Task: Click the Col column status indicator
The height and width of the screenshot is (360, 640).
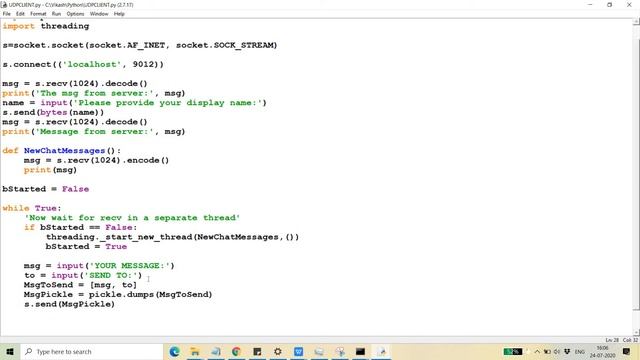Action: pos(630,340)
